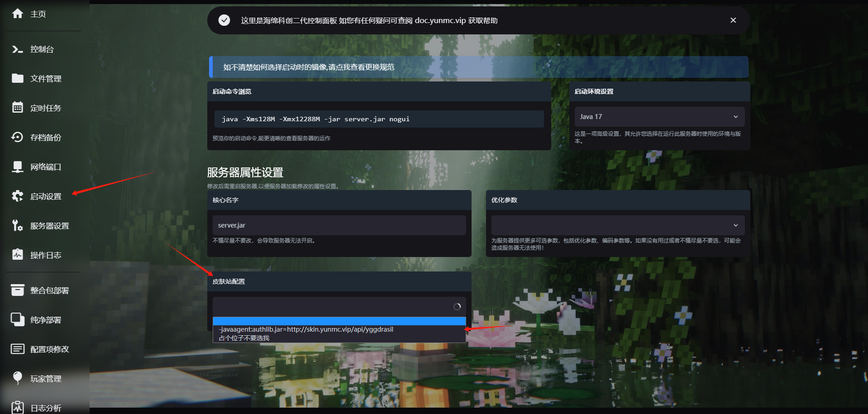Image resolution: width=868 pixels, height=414 pixels.
Task: Click the 存档备份 restore icon
Action: coord(18,137)
